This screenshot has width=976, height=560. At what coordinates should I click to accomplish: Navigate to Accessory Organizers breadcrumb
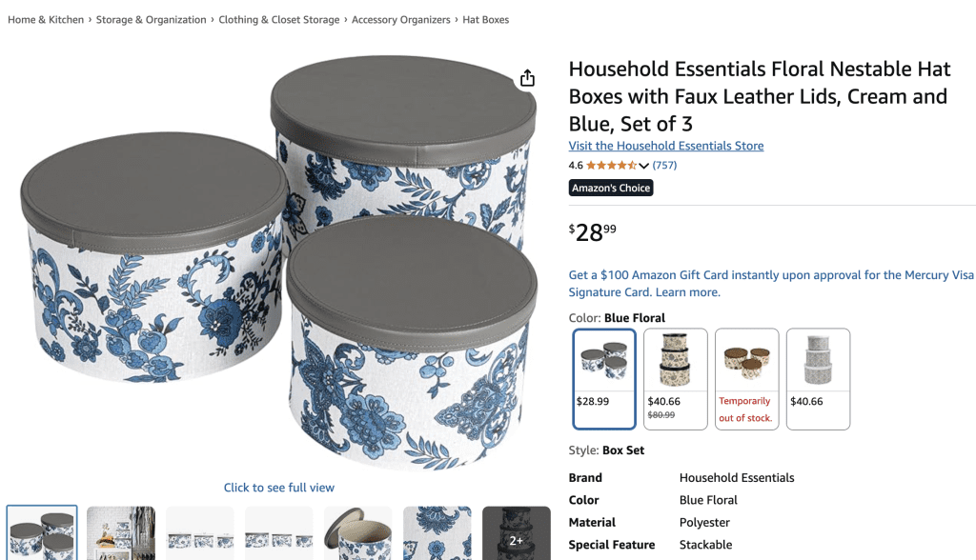401,20
